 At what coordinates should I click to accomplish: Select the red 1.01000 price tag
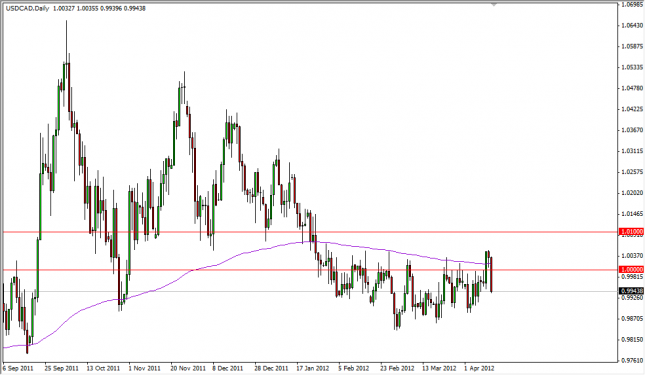point(631,232)
